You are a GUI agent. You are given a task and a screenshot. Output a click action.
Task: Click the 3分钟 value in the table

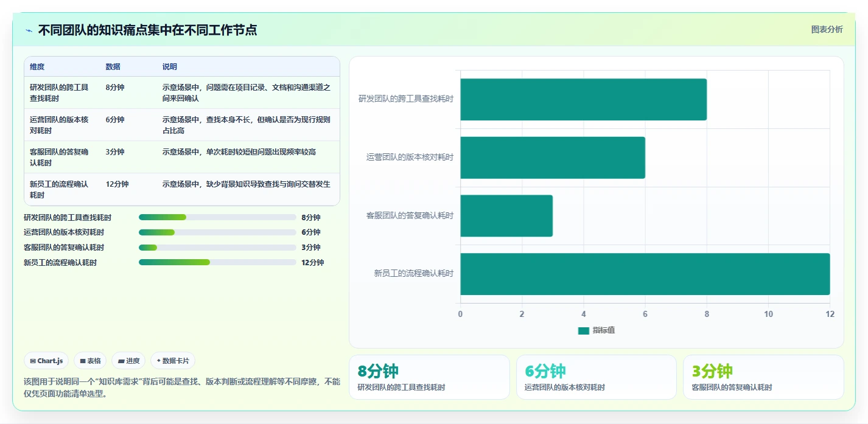[115, 151]
